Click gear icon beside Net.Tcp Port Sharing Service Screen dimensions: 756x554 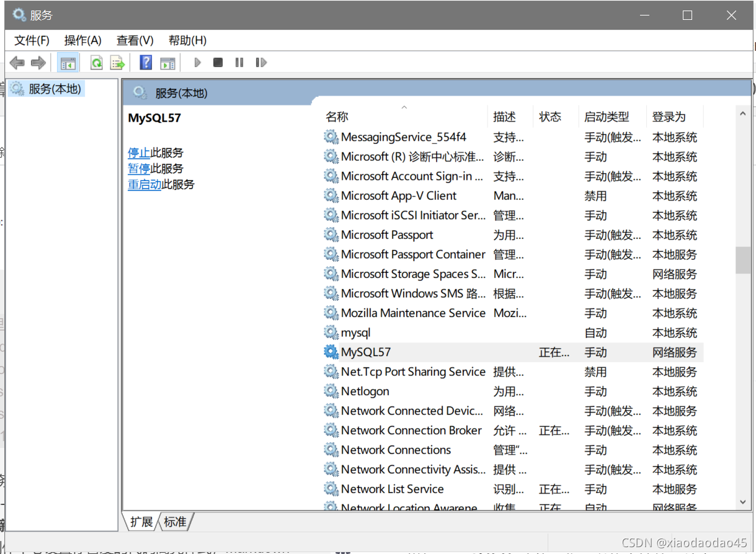tap(332, 372)
